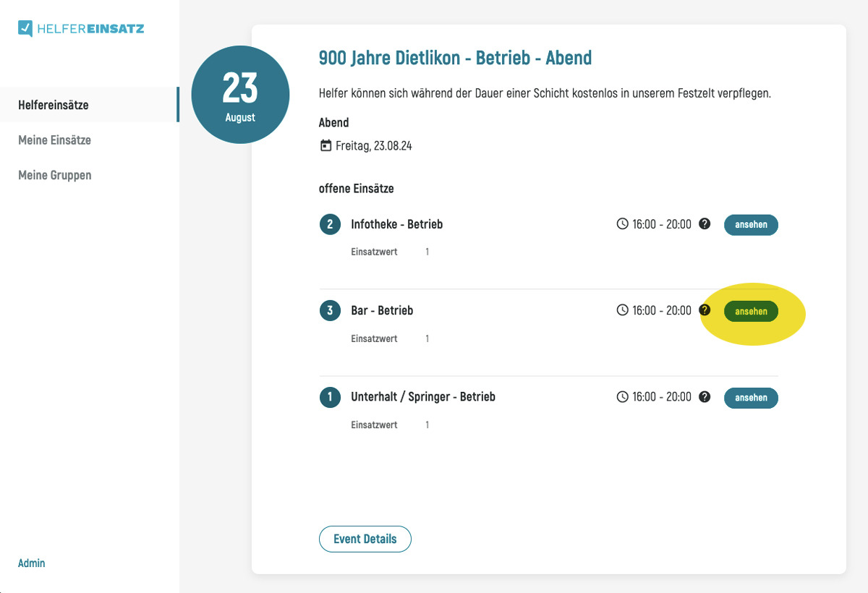Click the number 2 badge for Infotheke
Image resolution: width=868 pixels, height=593 pixels.
pos(330,224)
